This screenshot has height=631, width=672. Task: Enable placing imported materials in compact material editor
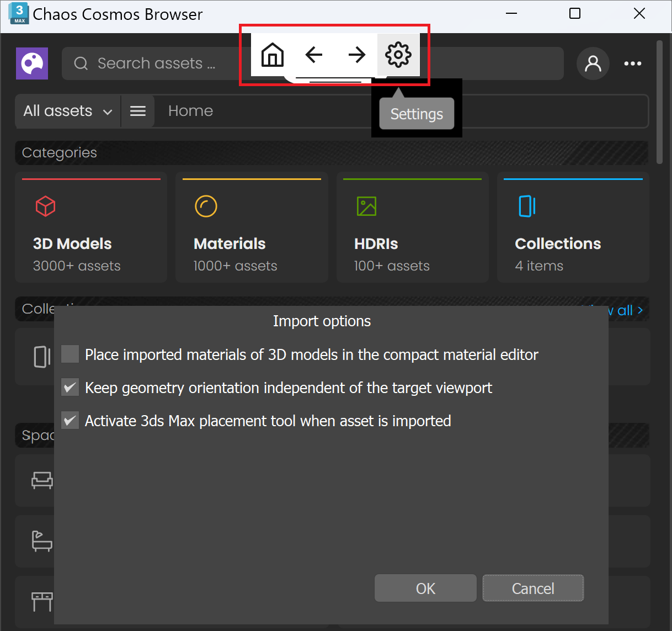(x=70, y=354)
